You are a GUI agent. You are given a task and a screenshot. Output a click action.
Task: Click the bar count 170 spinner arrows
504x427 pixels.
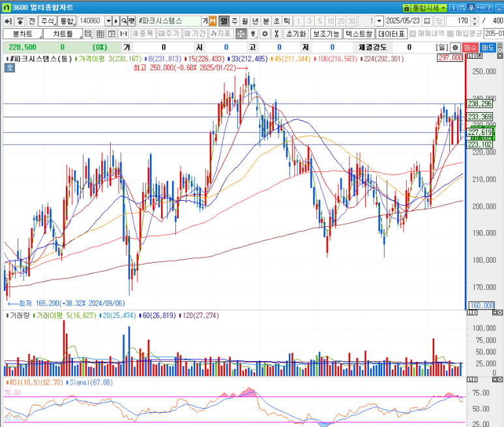click(x=475, y=21)
